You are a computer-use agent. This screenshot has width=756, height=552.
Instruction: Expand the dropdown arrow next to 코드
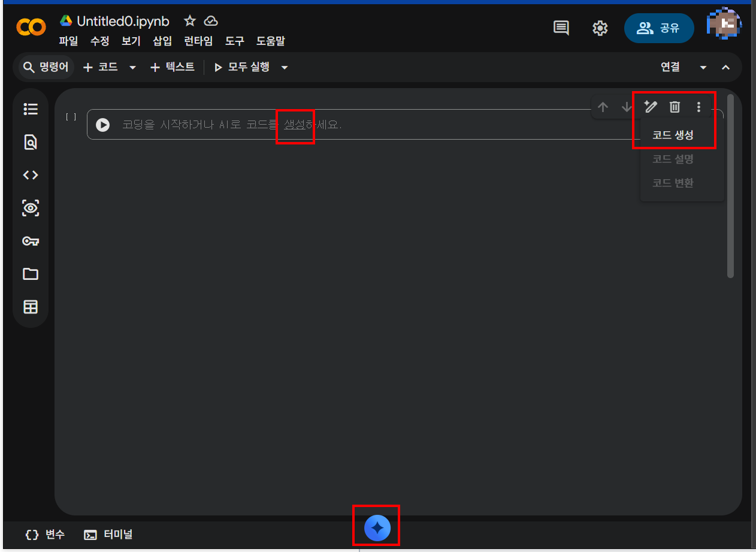click(133, 68)
